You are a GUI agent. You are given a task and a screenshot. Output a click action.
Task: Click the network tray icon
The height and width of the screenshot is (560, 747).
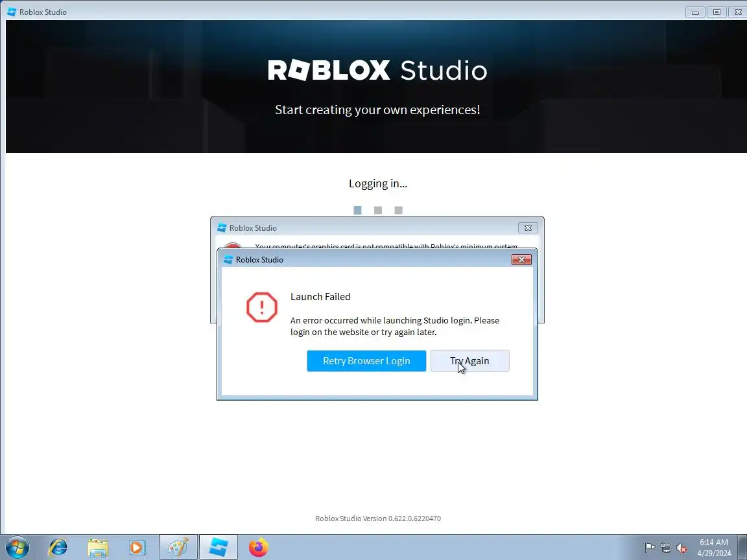coord(666,548)
